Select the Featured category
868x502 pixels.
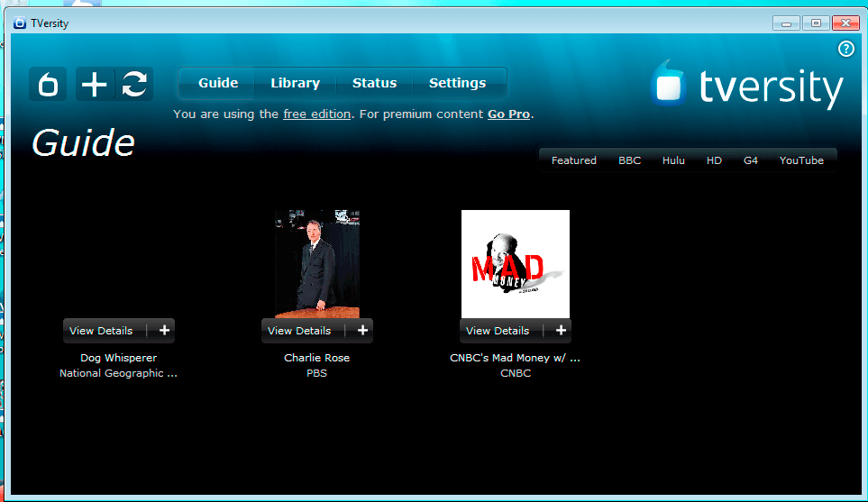573,160
